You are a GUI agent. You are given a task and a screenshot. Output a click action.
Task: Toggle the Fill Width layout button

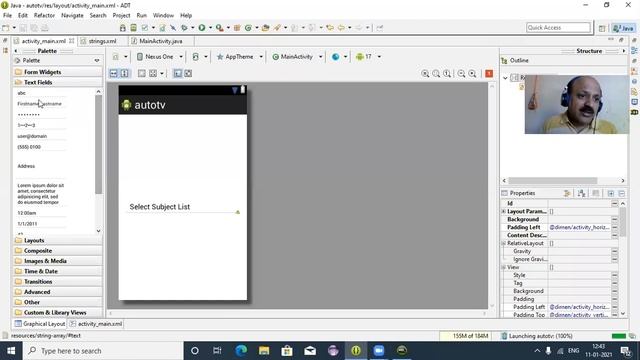click(x=113, y=73)
